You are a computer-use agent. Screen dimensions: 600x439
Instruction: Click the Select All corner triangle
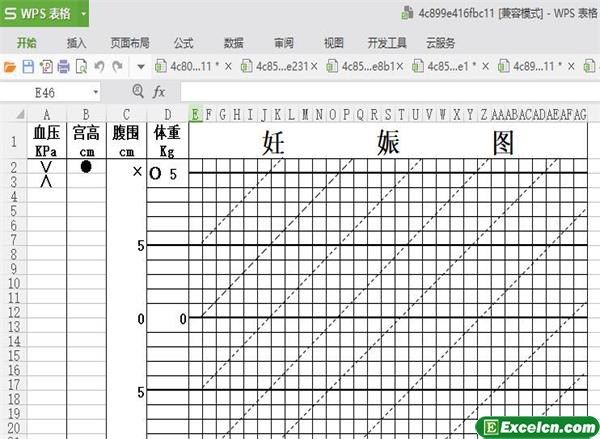click(x=20, y=114)
